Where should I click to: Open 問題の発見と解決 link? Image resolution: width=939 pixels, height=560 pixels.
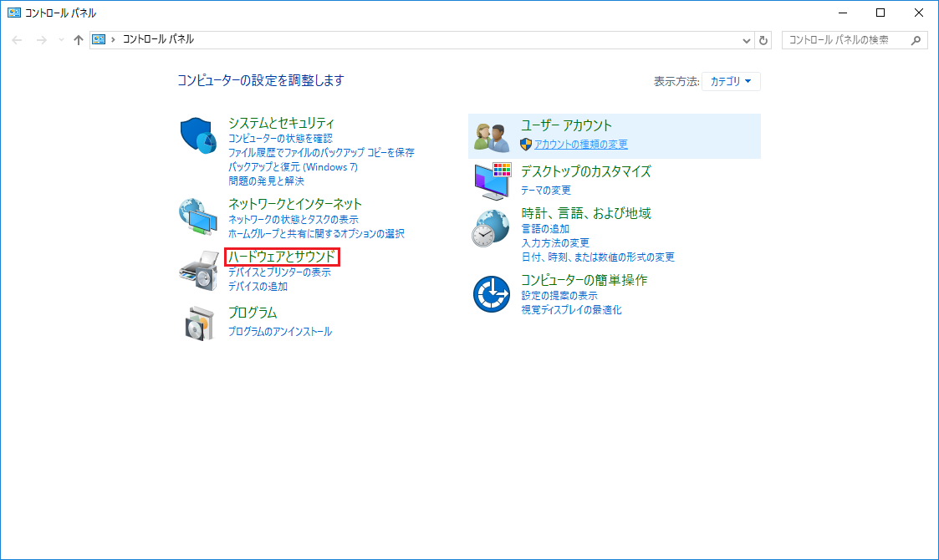coord(266,181)
